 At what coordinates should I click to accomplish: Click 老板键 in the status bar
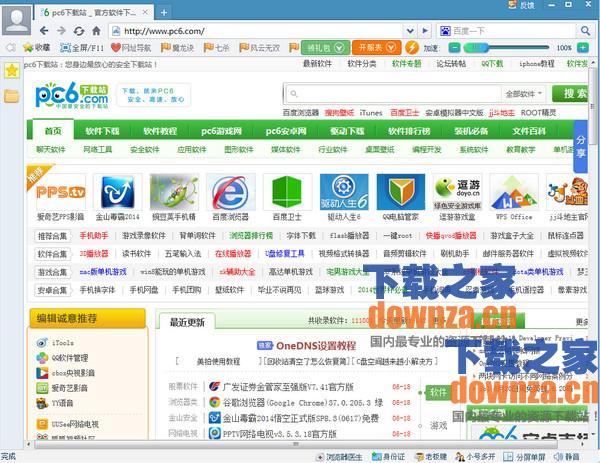(x=431, y=456)
